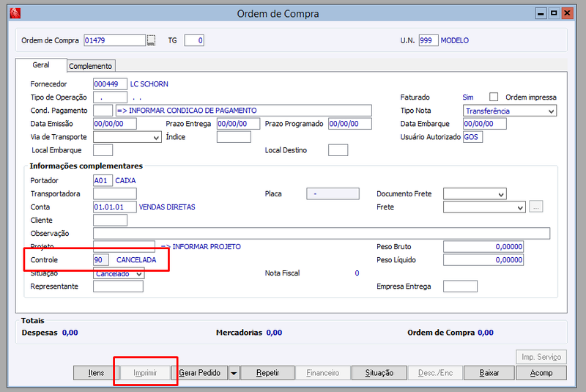Toggle the Ordem impressa checkbox

(494, 97)
